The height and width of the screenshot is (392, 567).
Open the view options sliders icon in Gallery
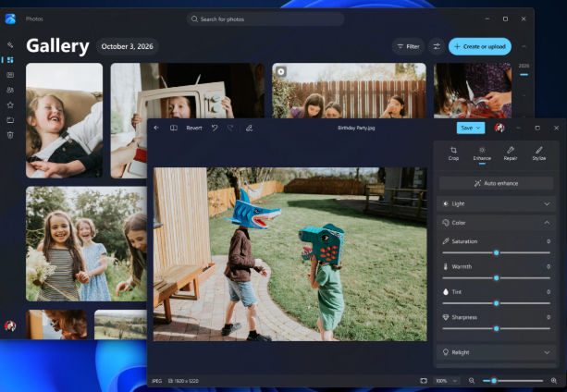pyautogui.click(x=437, y=46)
